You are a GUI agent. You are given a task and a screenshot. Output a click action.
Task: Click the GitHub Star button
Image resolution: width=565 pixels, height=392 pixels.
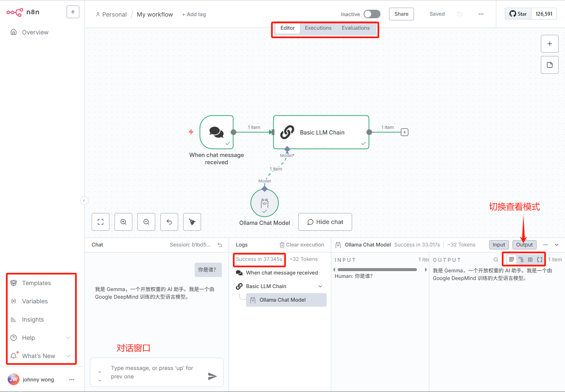tap(518, 14)
